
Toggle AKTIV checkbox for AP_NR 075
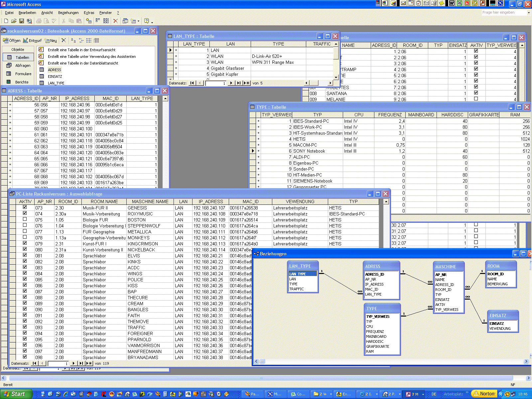coord(25,219)
